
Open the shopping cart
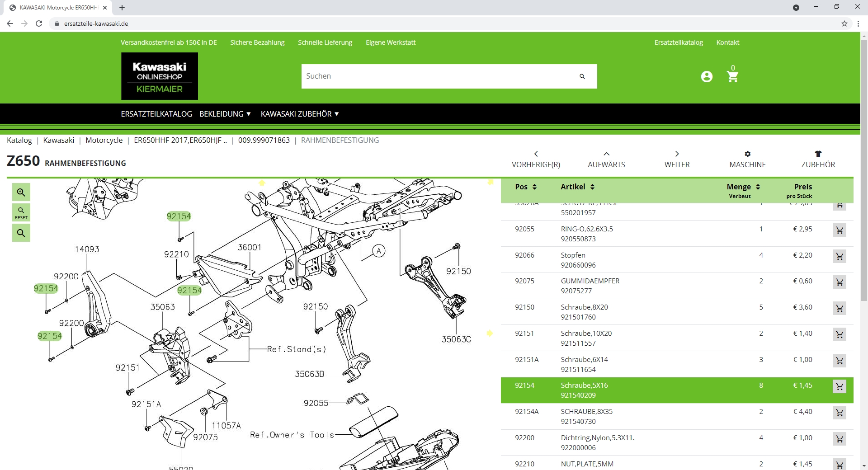(733, 76)
